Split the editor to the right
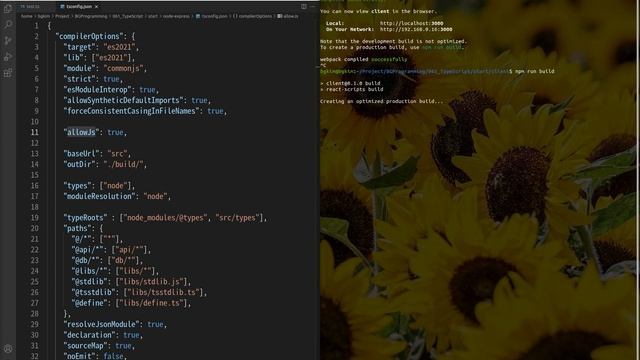 coord(304,7)
